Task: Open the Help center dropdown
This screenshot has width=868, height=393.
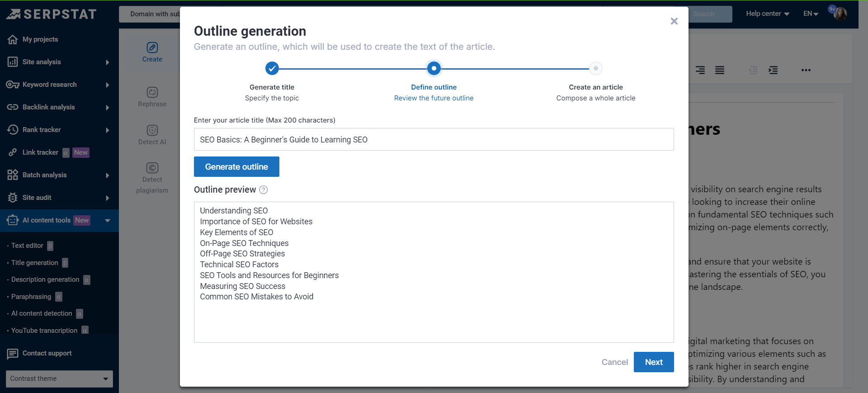Action: click(x=768, y=14)
